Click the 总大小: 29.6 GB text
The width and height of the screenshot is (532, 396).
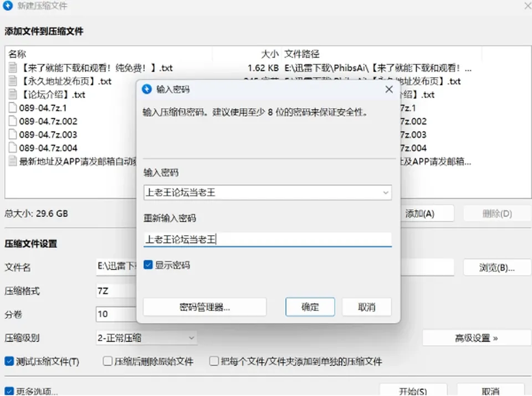[x=37, y=214]
